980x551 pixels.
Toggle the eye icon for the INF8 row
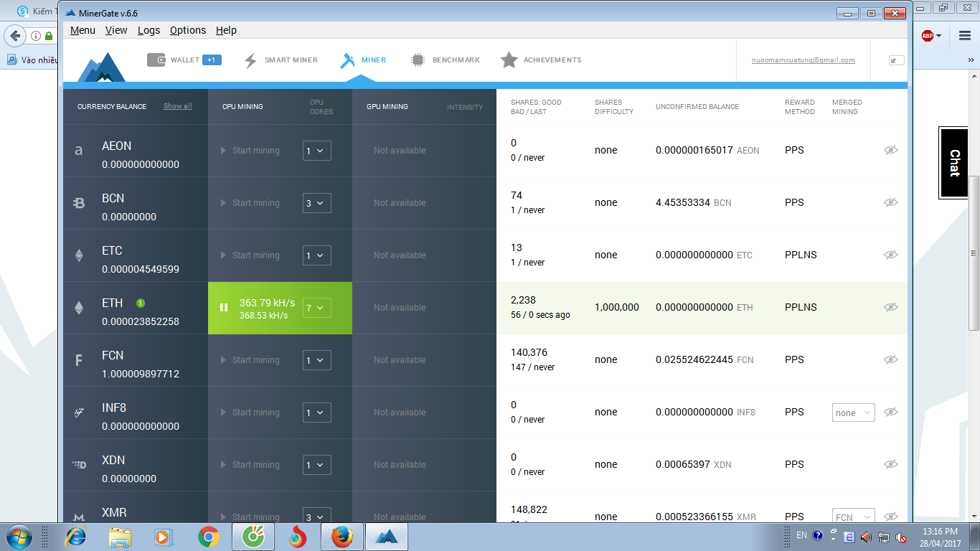coord(891,412)
